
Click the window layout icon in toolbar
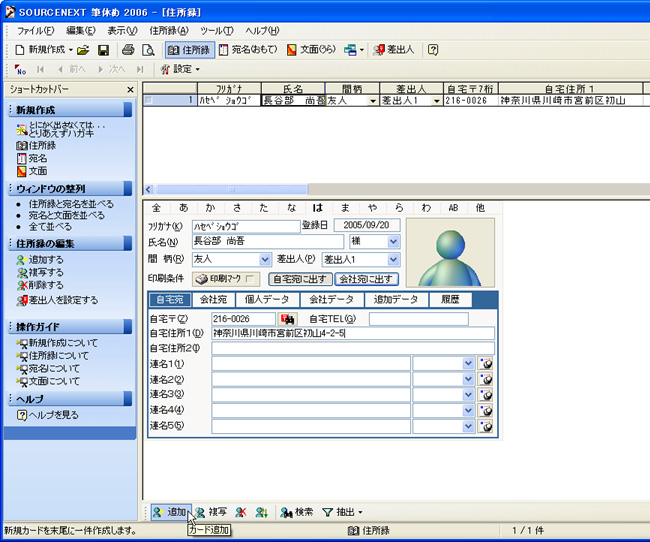pos(350,50)
